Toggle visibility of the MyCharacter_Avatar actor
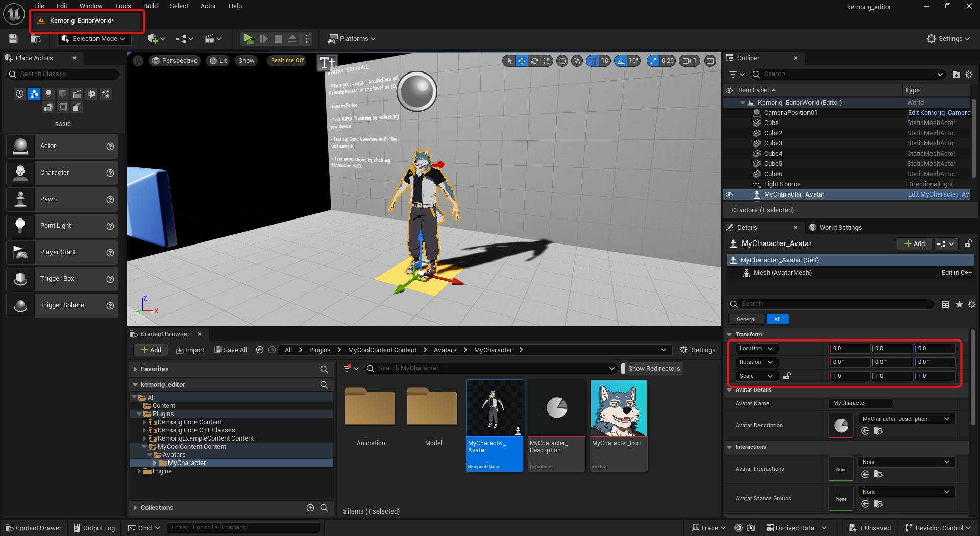The height and width of the screenshot is (536, 980). pyautogui.click(x=729, y=194)
